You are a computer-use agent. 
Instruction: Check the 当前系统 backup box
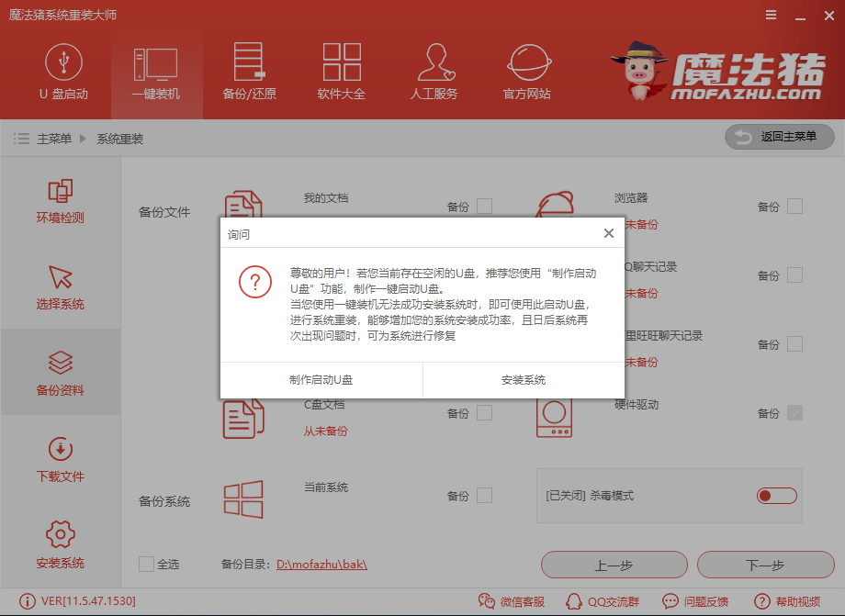coord(488,496)
